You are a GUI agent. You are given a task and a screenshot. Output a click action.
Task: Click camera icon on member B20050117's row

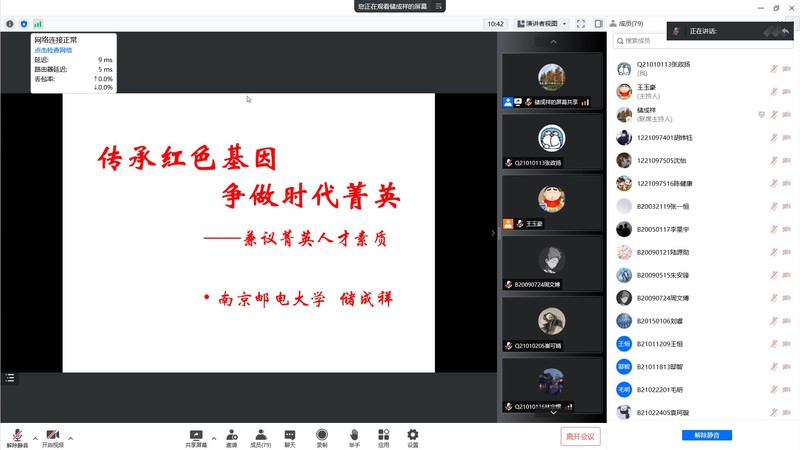786,229
